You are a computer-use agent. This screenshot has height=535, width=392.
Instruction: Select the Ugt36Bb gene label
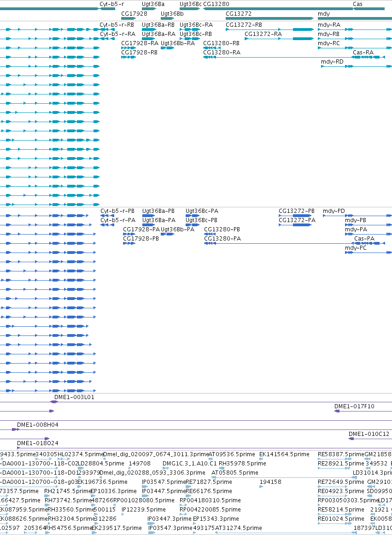pos(172,14)
